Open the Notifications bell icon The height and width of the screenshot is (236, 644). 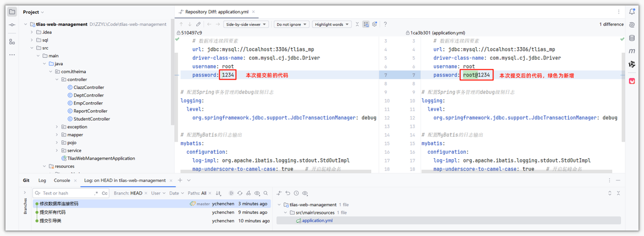632,12
